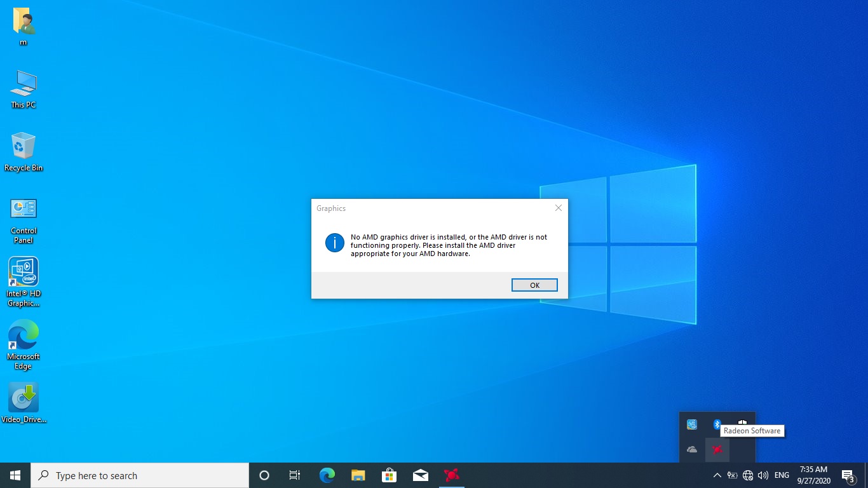The image size is (868, 488).
Task: Click the Show desktop strip at taskbar end
Action: pyautogui.click(x=866, y=475)
